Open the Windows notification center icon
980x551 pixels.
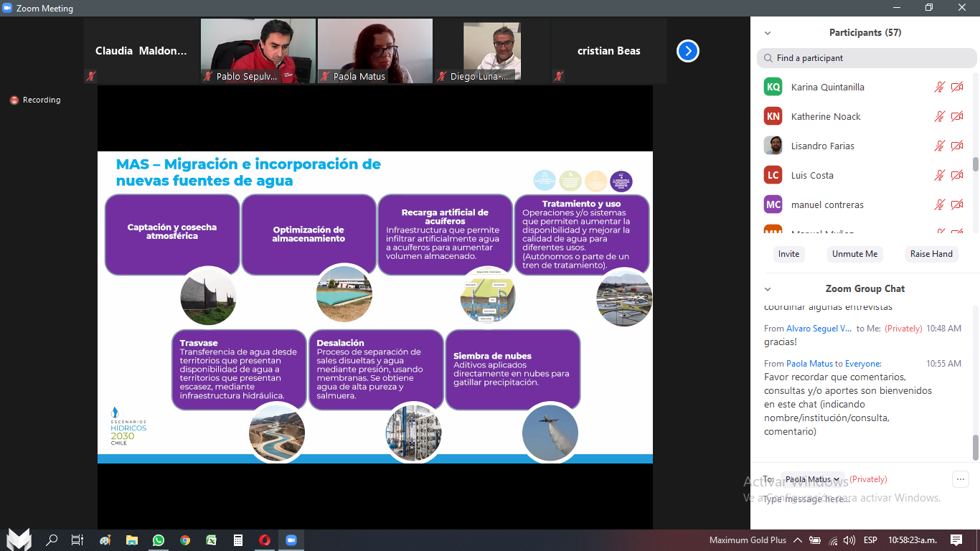coord(956,540)
